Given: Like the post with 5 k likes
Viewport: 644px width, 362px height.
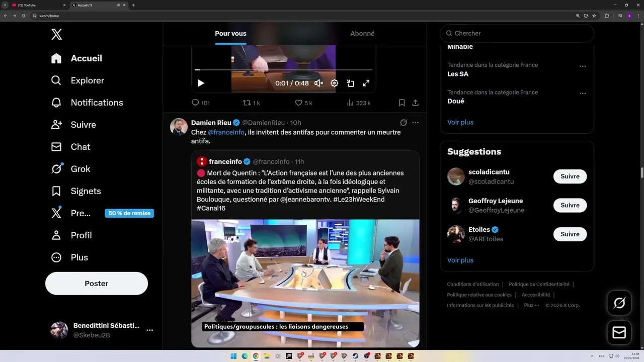Looking at the screenshot, I should tap(303, 103).
